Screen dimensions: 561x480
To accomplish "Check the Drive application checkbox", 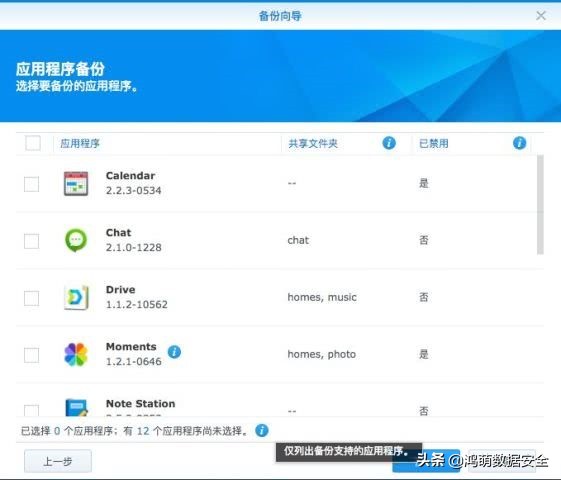I will pos(31,298).
